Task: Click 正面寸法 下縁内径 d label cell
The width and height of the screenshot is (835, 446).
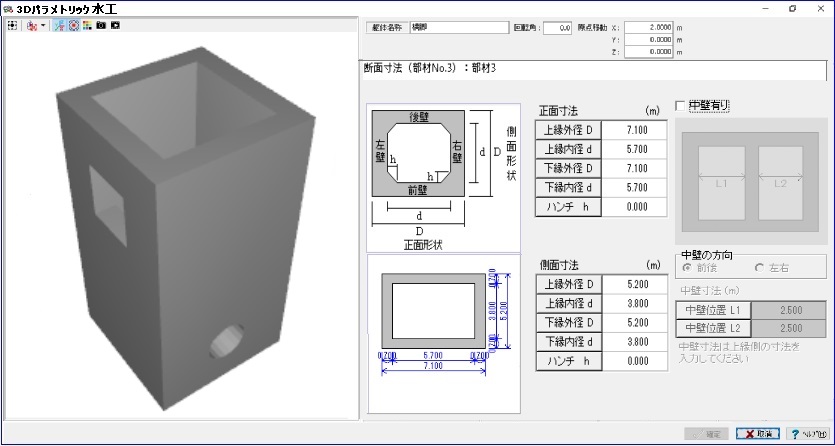Action: (568, 187)
